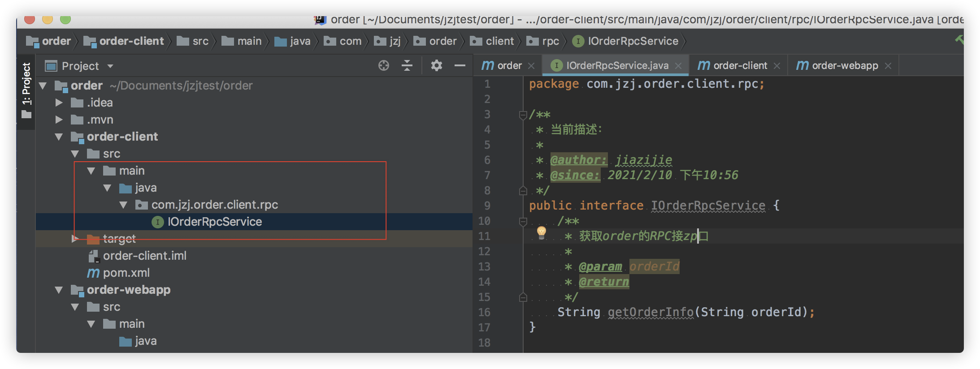Select the java folder under order-webapp
This screenshot has width=980, height=369.
click(254, 341)
